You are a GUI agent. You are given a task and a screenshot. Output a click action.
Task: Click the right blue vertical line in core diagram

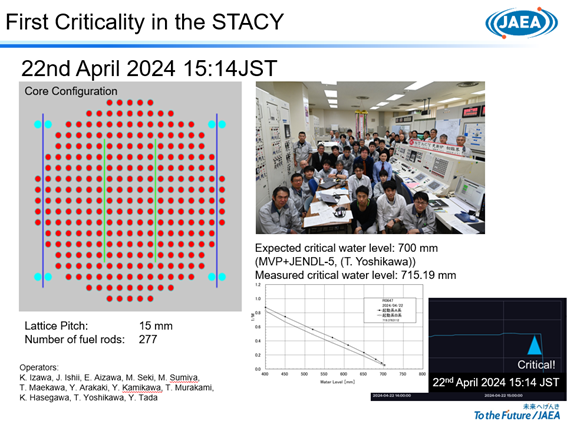click(217, 201)
